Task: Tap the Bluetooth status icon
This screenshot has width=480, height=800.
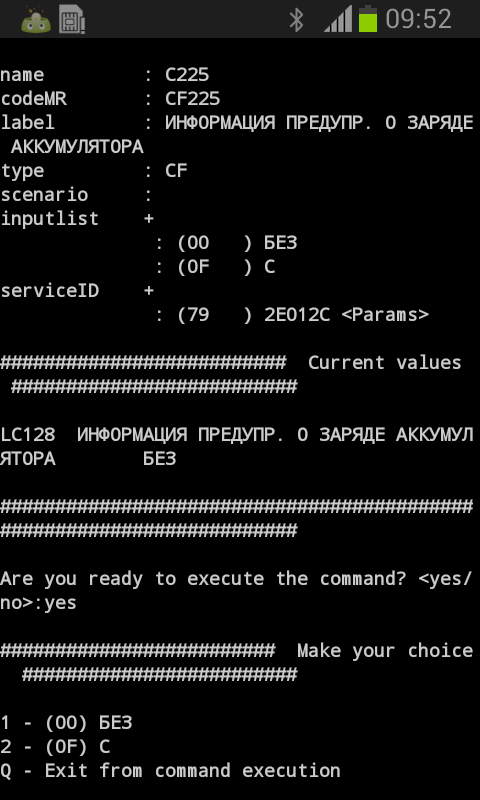Action: click(x=296, y=20)
